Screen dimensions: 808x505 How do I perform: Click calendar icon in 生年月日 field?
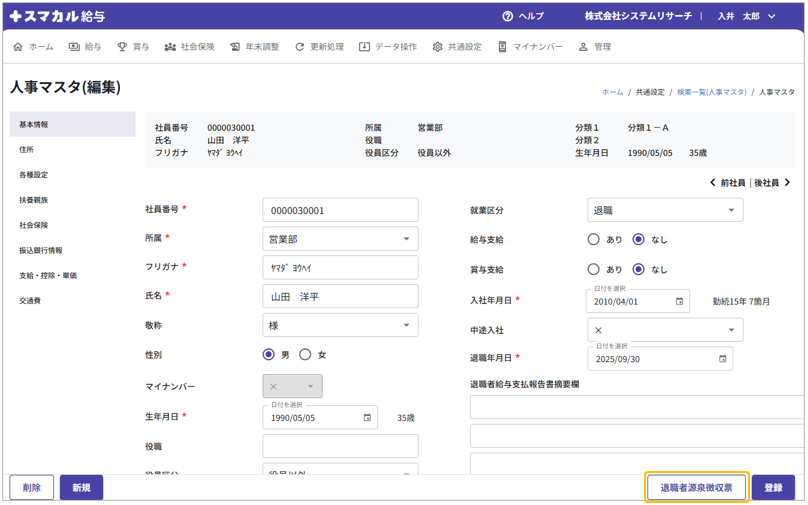(x=367, y=418)
